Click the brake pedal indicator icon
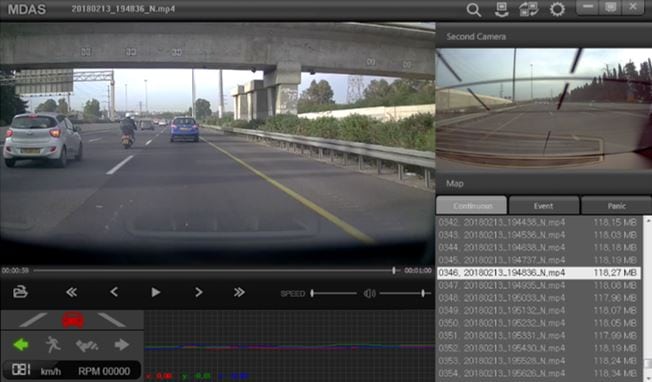 click(x=87, y=345)
